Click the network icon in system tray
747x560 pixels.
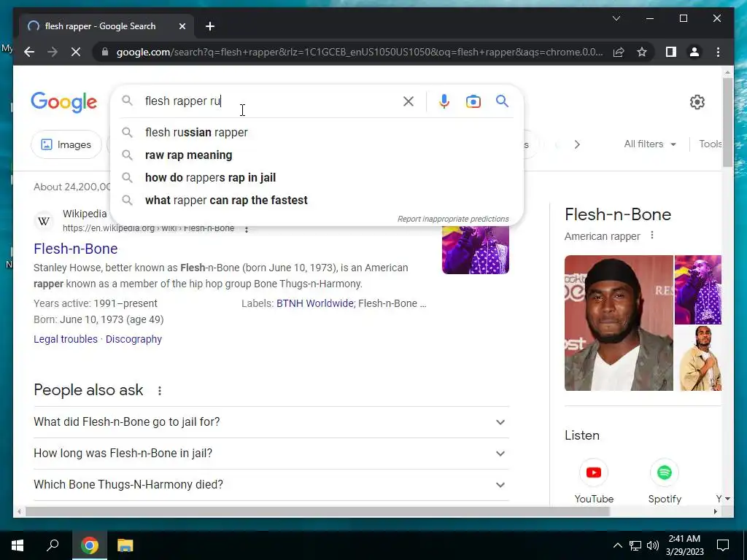635,545
